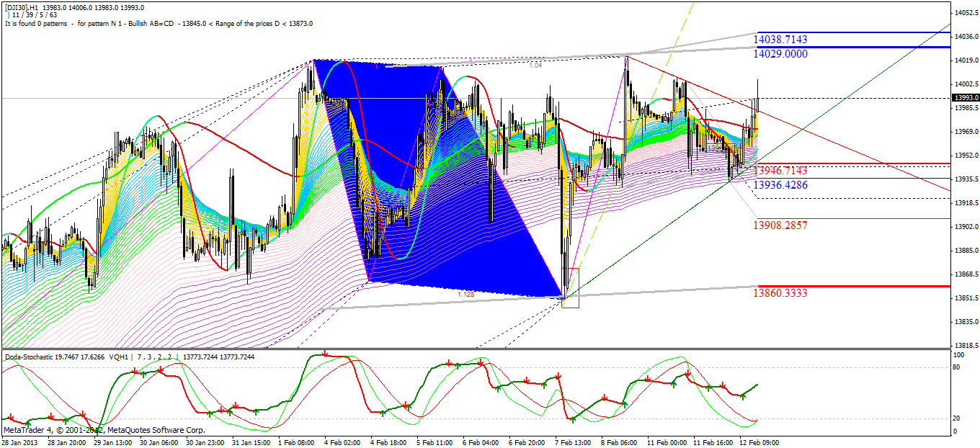
Task: Click the 4 Feb 18:00 time label
Action: (x=388, y=442)
